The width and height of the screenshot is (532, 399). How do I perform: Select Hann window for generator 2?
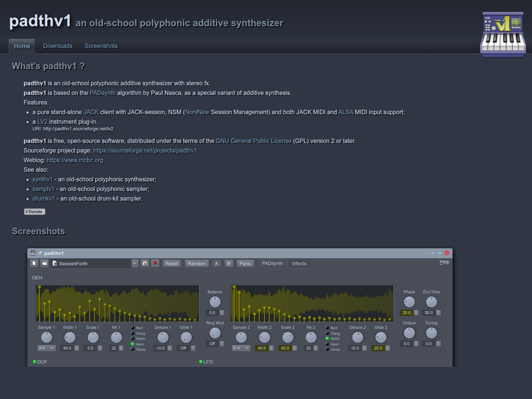332,344
